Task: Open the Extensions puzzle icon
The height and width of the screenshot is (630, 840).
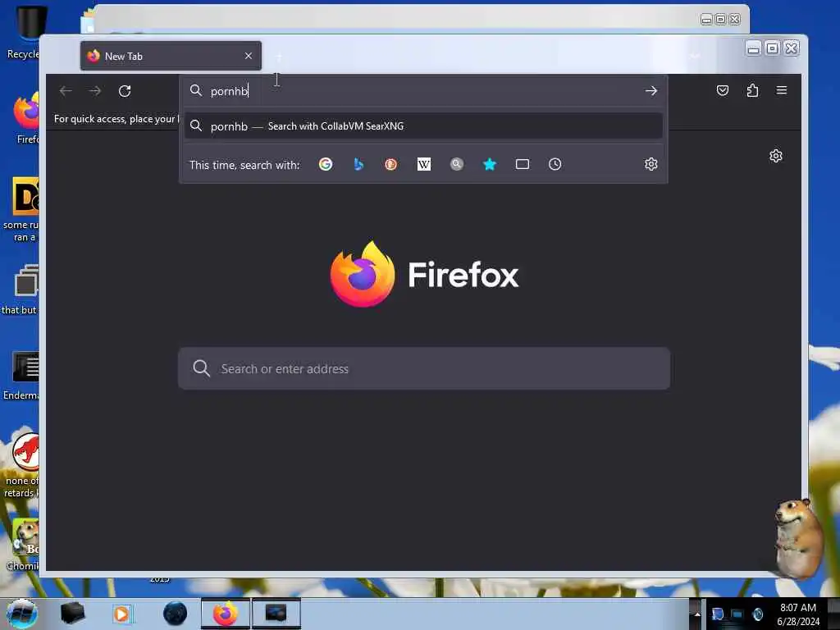Action: [x=752, y=90]
